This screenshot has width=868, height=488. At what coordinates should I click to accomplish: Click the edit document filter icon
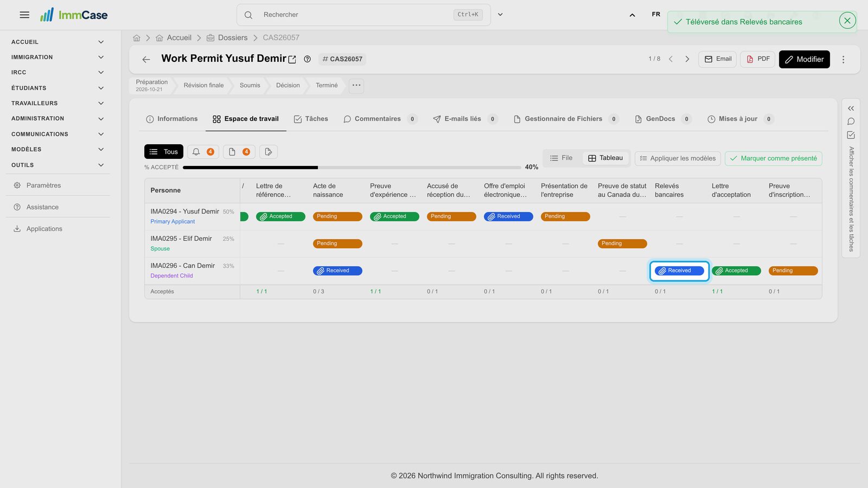(269, 152)
